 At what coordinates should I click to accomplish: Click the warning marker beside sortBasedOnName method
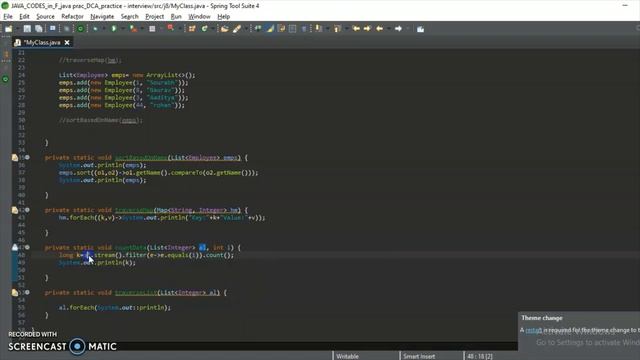(x=15, y=158)
